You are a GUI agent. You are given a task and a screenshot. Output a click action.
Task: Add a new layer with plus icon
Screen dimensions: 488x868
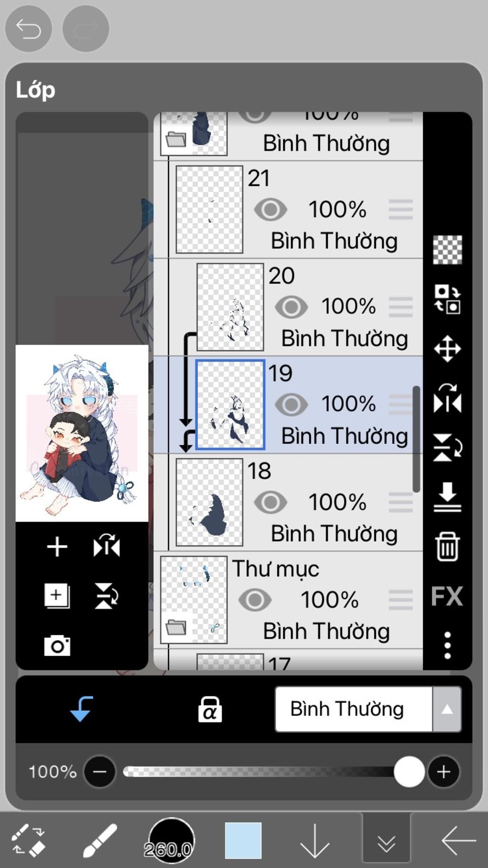[57, 546]
